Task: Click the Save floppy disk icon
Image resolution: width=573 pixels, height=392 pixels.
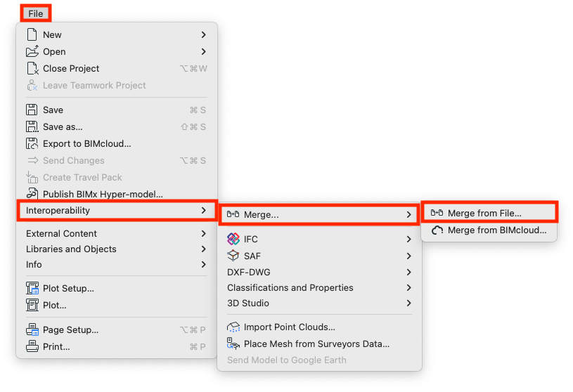Action: 32,110
